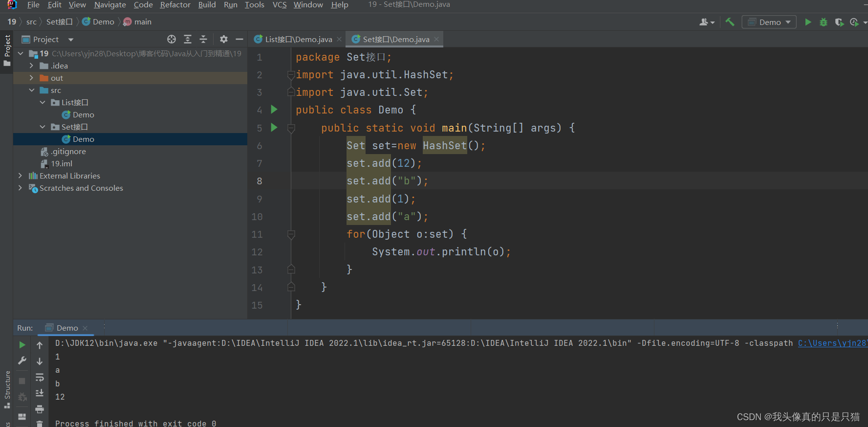Close the Demo run tab

pyautogui.click(x=85, y=328)
